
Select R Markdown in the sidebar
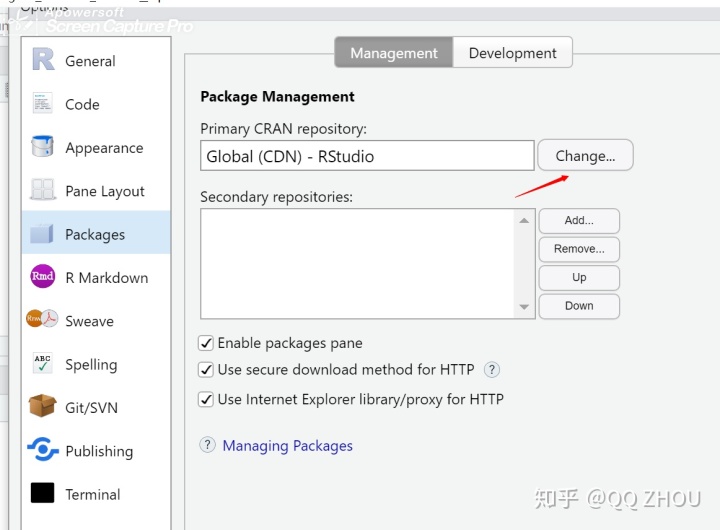coord(107,278)
